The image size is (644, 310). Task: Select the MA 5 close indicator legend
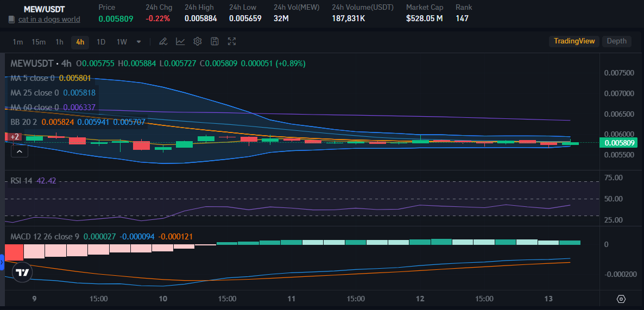coord(33,78)
